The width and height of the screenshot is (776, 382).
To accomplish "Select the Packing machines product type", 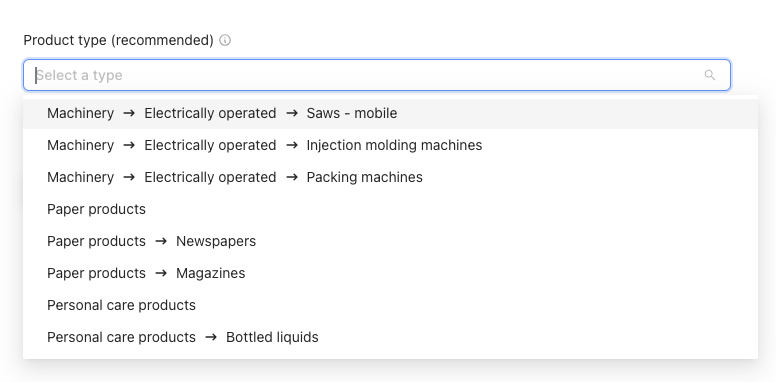I will 390,177.
